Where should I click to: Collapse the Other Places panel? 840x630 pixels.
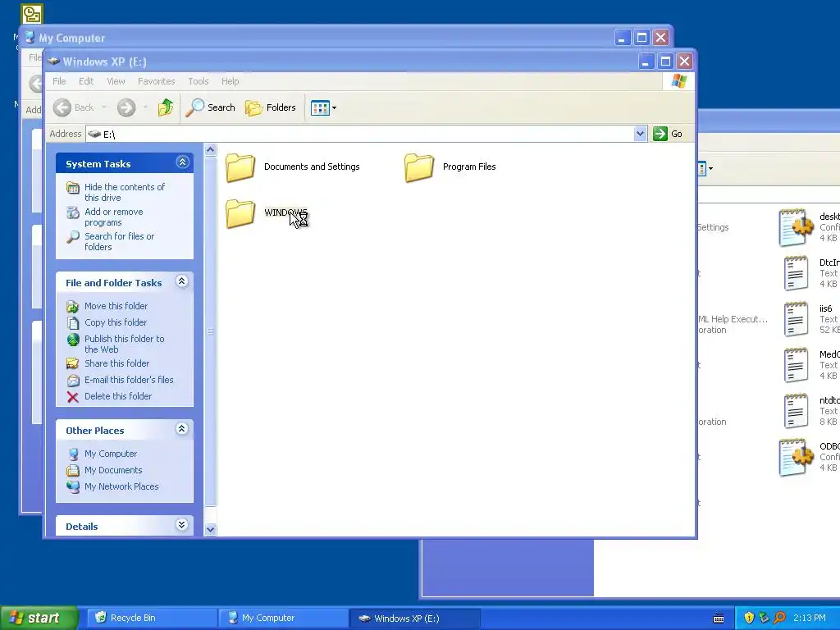(182, 428)
